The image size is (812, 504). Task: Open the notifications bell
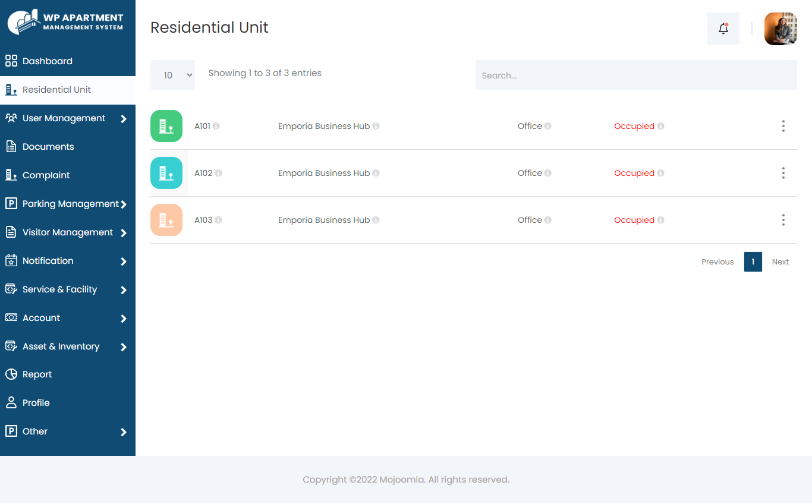pyautogui.click(x=723, y=29)
